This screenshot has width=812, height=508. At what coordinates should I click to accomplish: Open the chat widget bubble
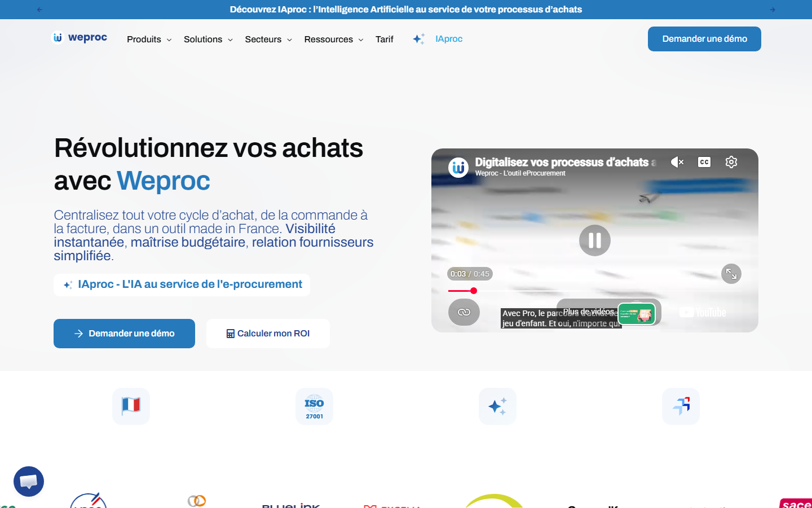29,481
